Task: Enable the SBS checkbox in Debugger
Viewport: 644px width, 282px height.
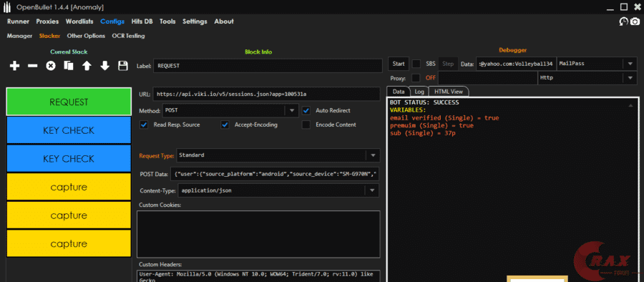Action: click(x=416, y=64)
